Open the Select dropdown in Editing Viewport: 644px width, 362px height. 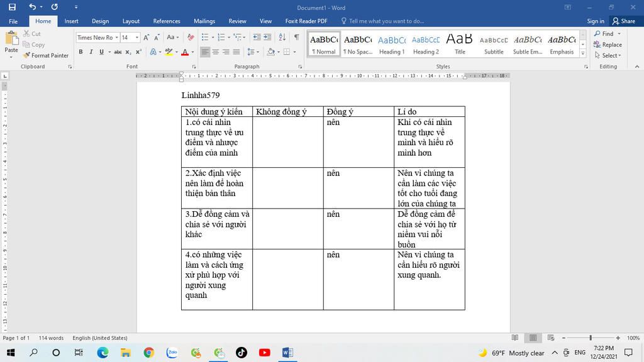pyautogui.click(x=608, y=55)
